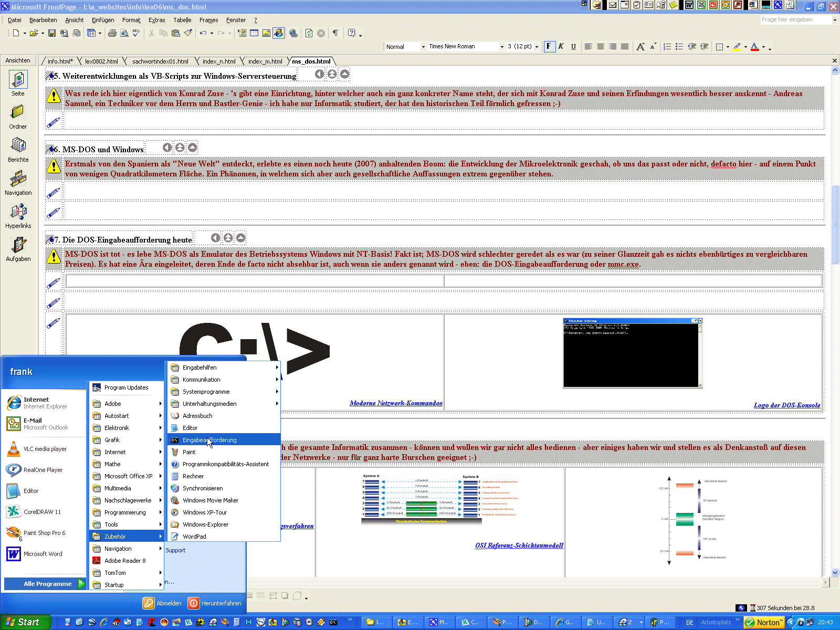This screenshot has width=840, height=630.
Task: Run the spell check (ABC) tool
Action: (136, 33)
